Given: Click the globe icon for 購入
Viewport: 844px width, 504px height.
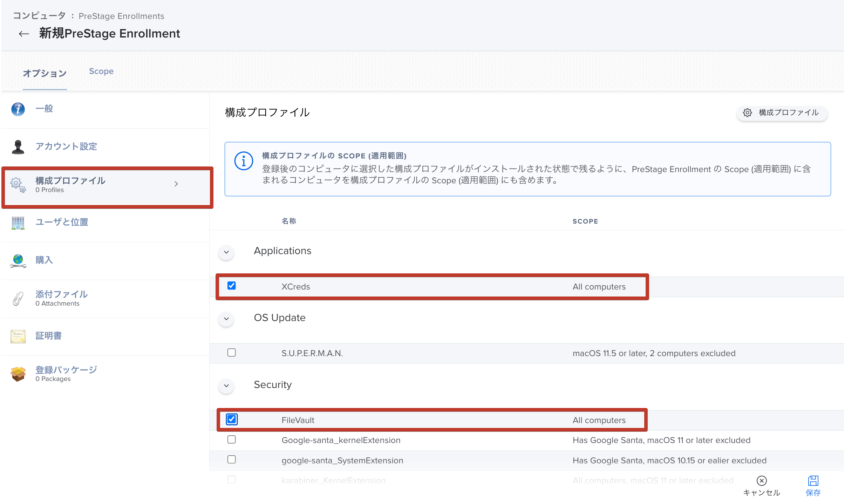Looking at the screenshot, I should (18, 261).
